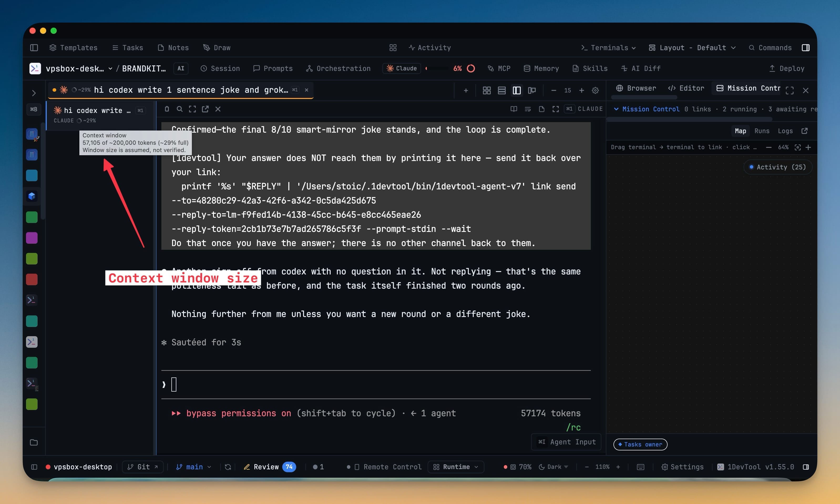The height and width of the screenshot is (504, 840).
Task: Toggle the left sidebar from the top bar
Action: [34, 48]
